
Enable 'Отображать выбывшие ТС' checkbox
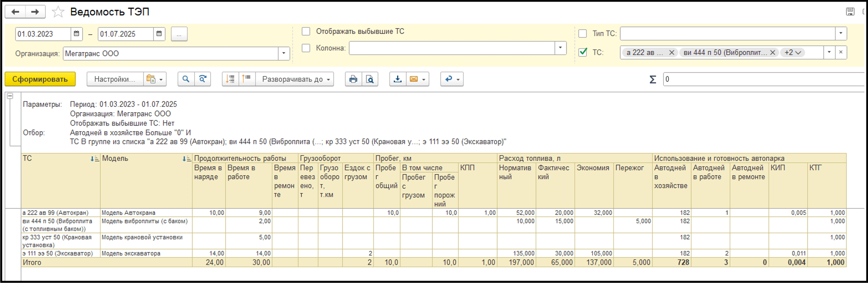(x=306, y=31)
